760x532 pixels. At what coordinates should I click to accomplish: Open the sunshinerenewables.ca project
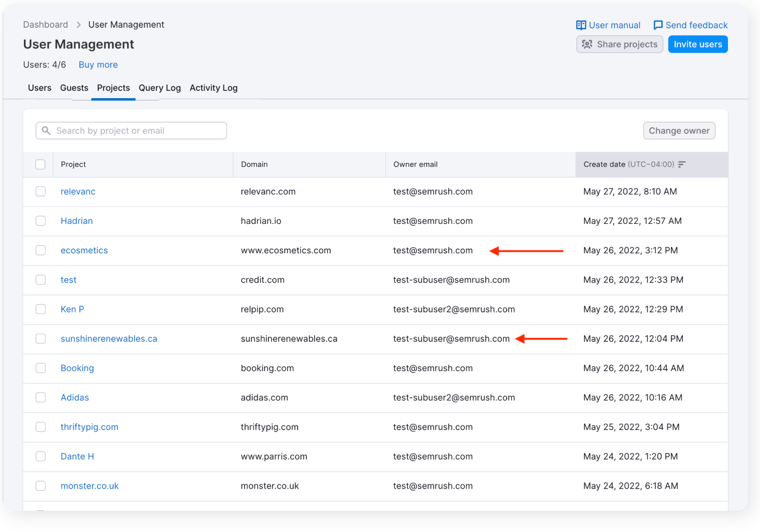109,338
